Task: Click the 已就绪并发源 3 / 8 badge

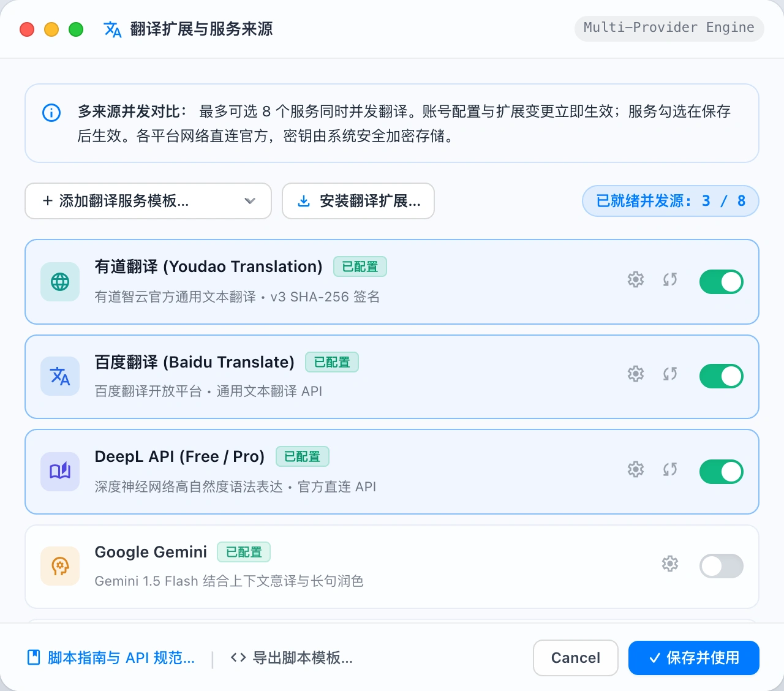Action: click(x=671, y=201)
